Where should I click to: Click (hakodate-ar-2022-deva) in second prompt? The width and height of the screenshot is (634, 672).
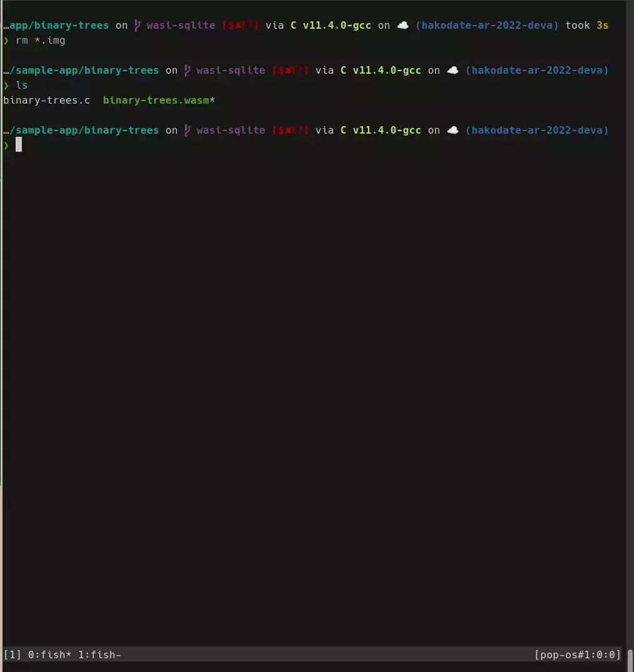[537, 71]
